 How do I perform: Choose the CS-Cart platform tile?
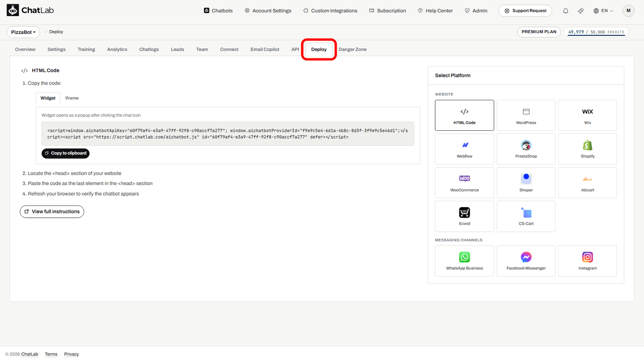(x=526, y=216)
